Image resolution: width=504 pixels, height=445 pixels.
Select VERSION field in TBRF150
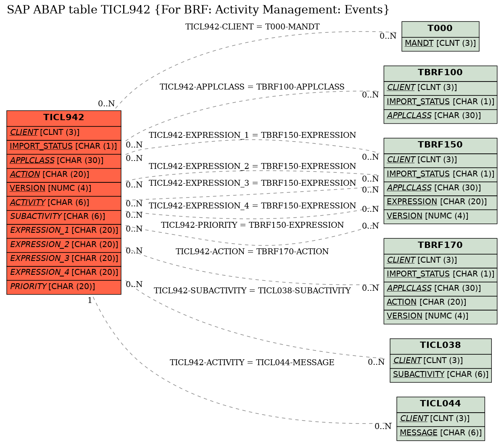(441, 216)
